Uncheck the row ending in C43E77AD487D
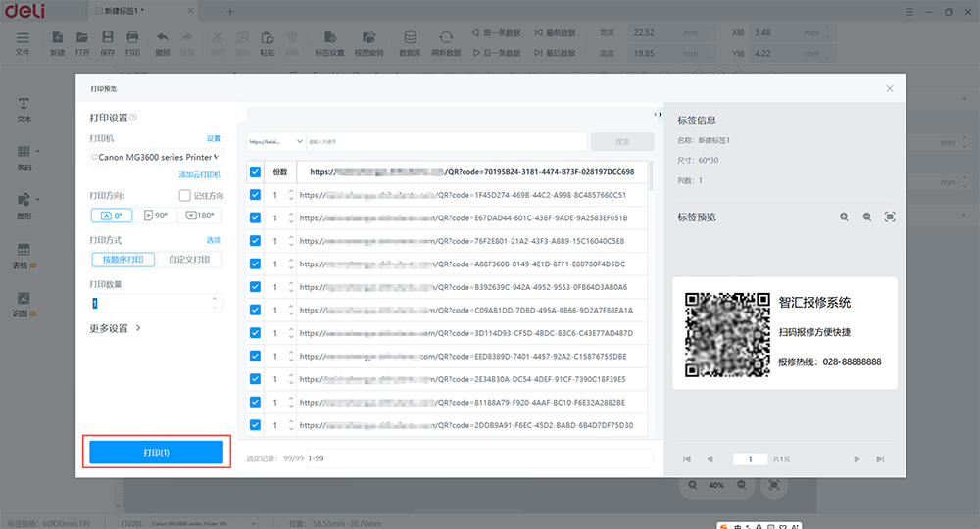This screenshot has height=529, width=980. [255, 333]
